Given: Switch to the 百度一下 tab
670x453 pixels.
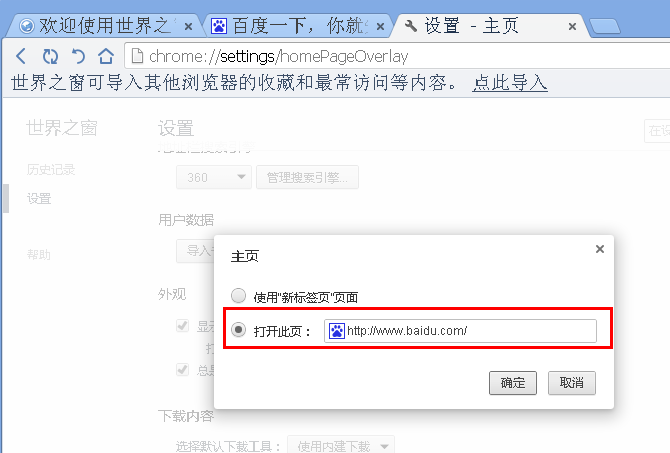Looking at the screenshot, I should 297,26.
